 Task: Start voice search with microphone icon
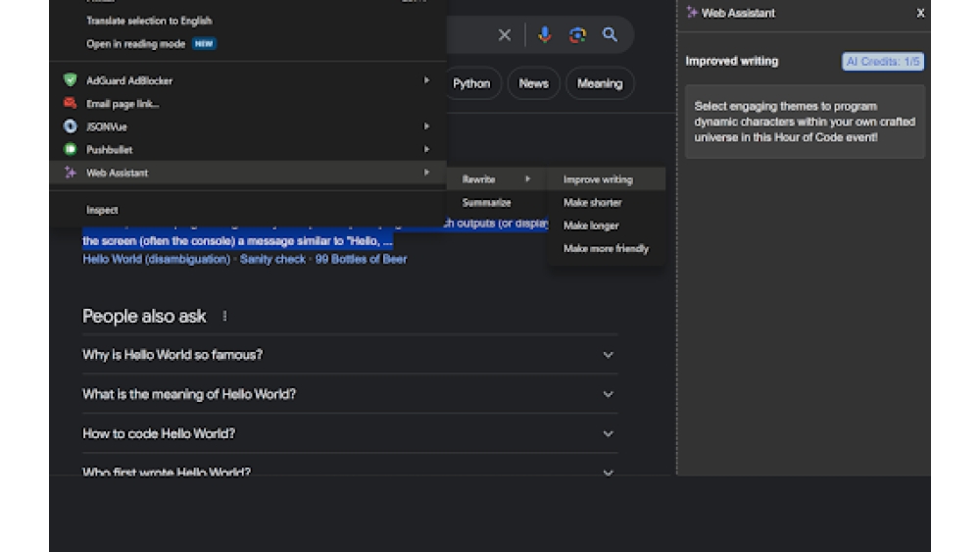click(544, 35)
